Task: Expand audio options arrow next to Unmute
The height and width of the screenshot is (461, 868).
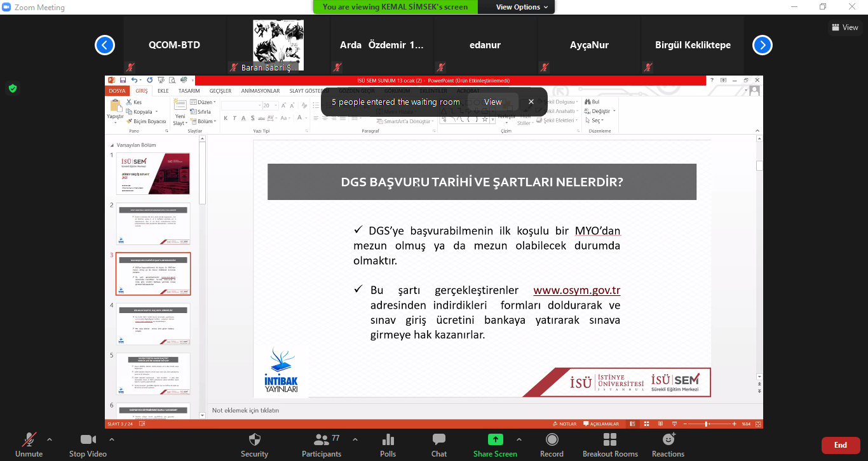Action: point(50,439)
